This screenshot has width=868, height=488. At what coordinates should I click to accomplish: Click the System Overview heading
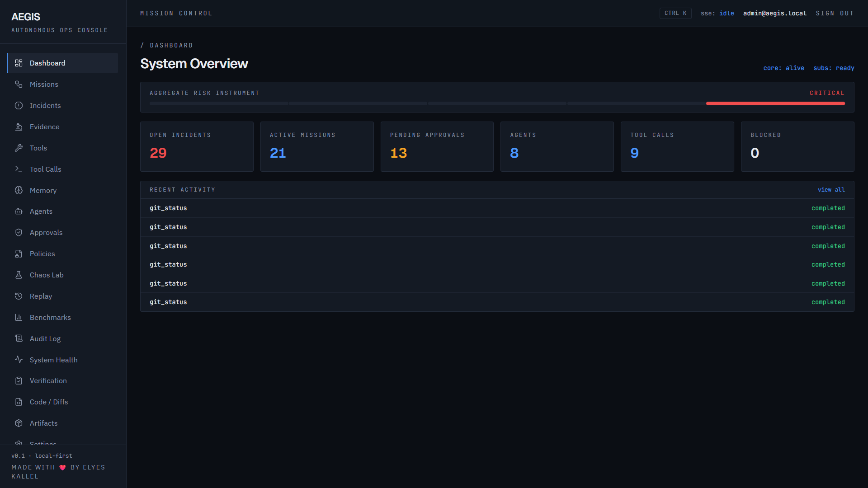point(194,64)
